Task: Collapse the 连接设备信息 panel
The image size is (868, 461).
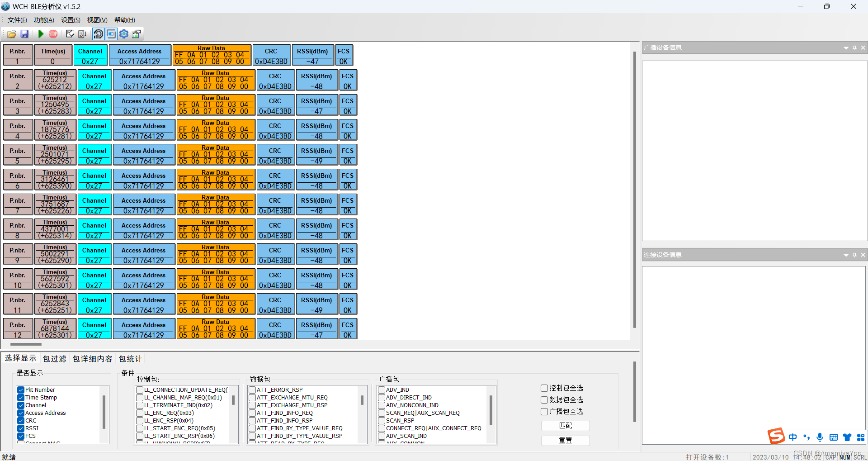Action: [x=845, y=255]
